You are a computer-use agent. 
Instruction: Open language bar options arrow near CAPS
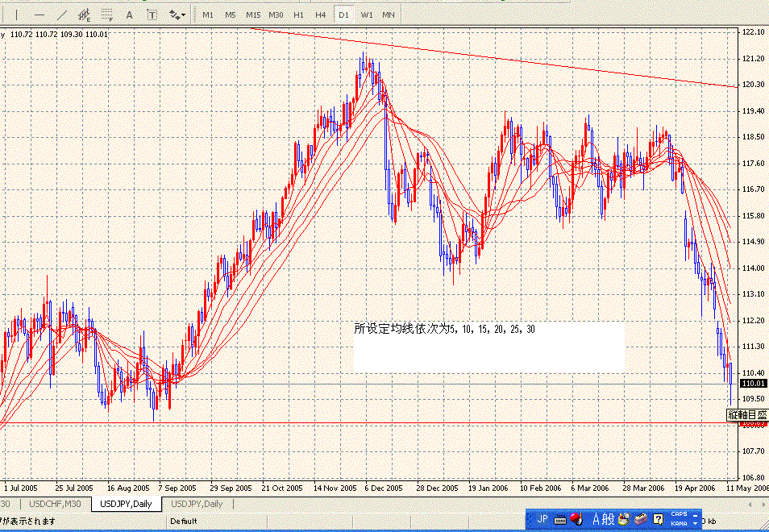(x=696, y=523)
